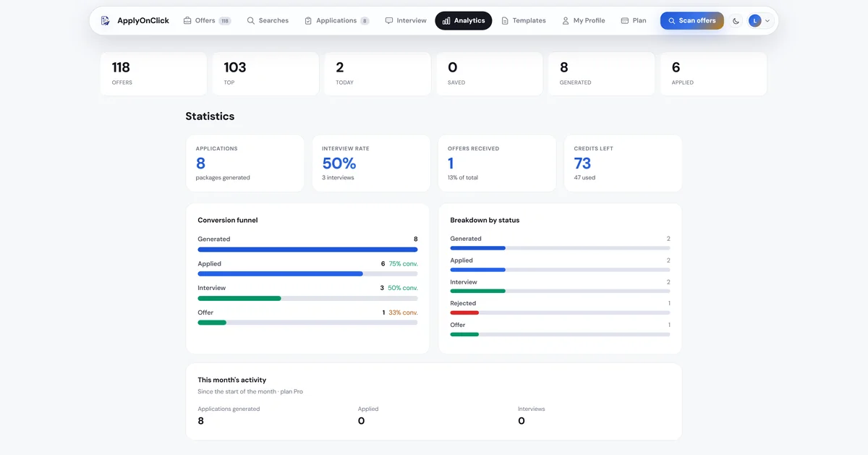Click the chat bubble icon beside Interview

tap(389, 21)
